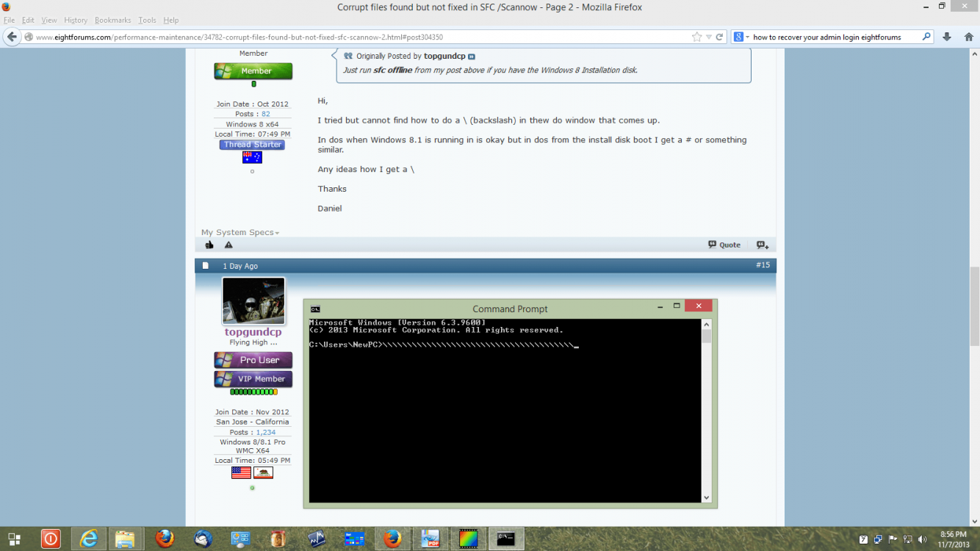
Task: Expand the My System Specs dropdown
Action: tap(240, 232)
